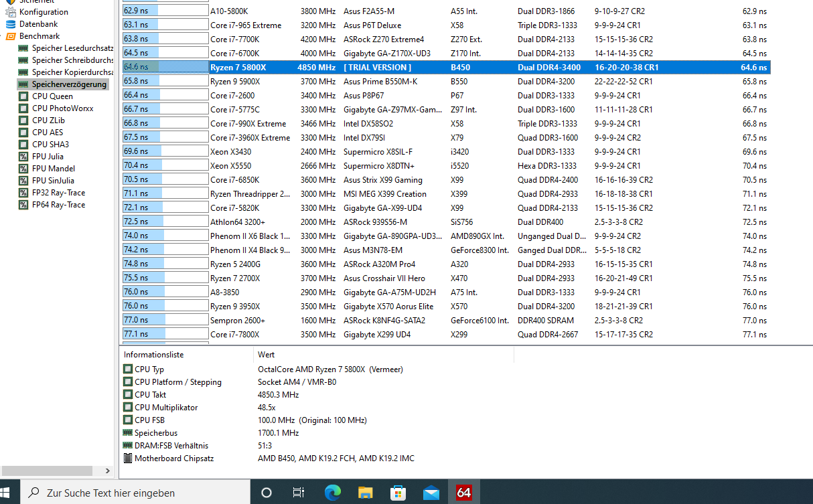Image resolution: width=813 pixels, height=504 pixels.
Task: Click the MSI MEG X399 Creation cell
Action: coord(385,194)
